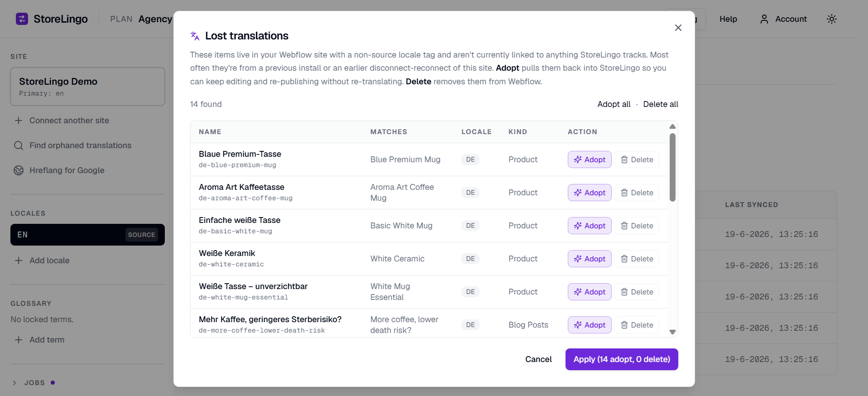Click 'Blue Premium Mug' match text
The image size is (868, 396).
(405, 159)
